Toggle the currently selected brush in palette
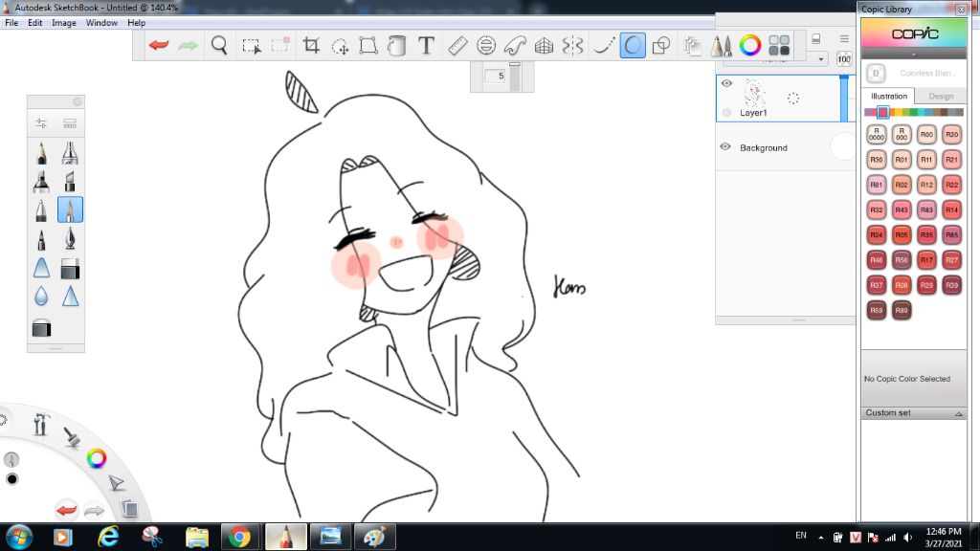Image resolution: width=980 pixels, height=551 pixels. [70, 209]
